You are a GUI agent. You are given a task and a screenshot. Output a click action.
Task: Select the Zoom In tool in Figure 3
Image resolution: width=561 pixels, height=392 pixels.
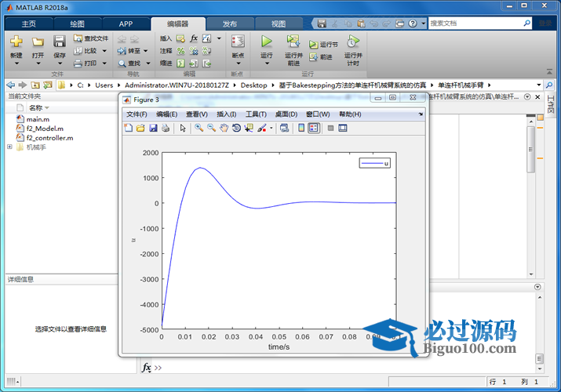[x=199, y=128]
